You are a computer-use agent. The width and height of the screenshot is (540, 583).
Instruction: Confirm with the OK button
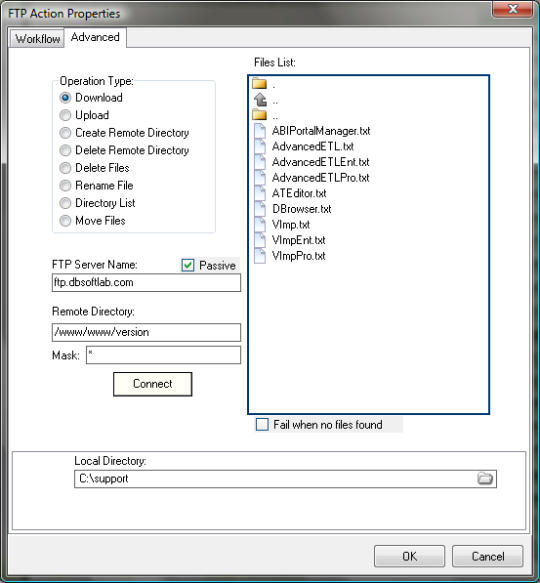pyautogui.click(x=409, y=556)
